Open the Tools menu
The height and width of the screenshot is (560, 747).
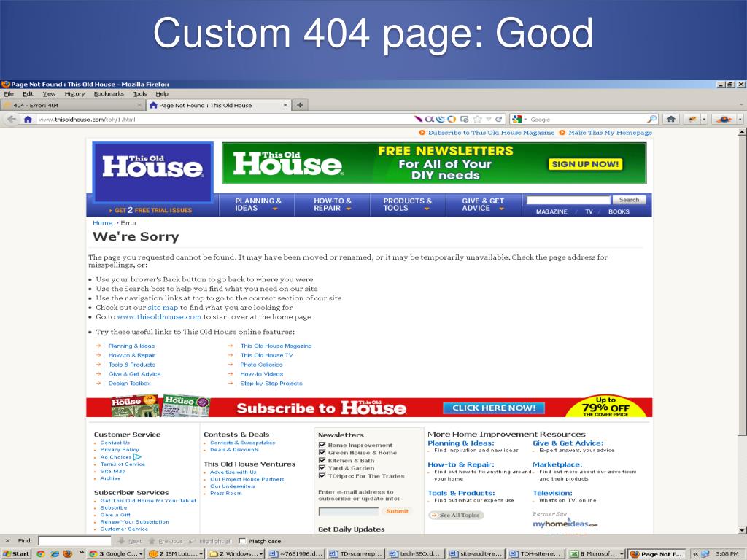[139, 94]
